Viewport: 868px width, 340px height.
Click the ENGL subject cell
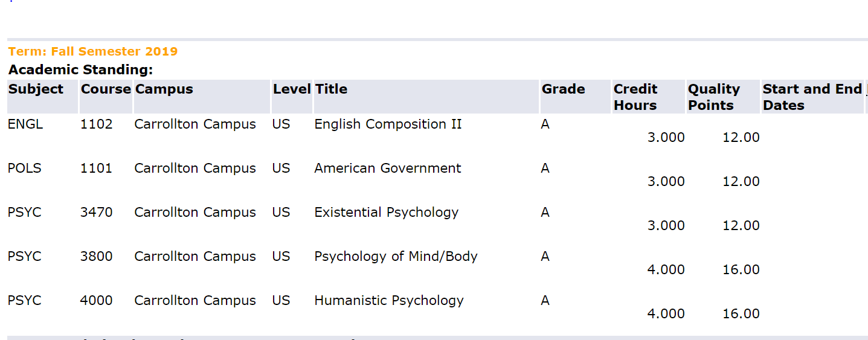tap(25, 124)
